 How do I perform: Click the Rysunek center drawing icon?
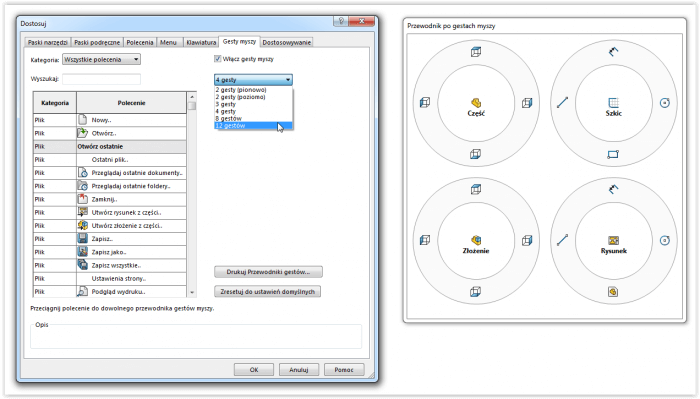614,240
